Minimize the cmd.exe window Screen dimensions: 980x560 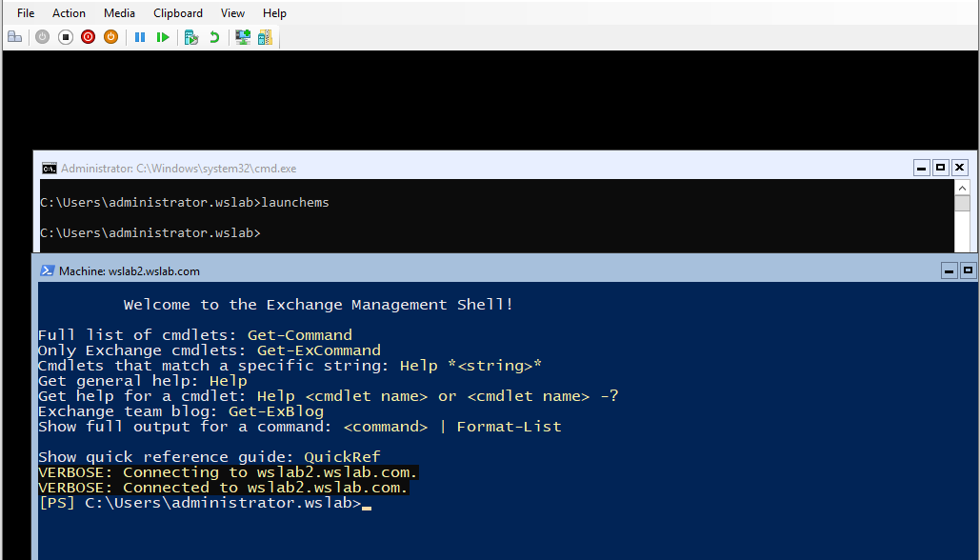(921, 168)
